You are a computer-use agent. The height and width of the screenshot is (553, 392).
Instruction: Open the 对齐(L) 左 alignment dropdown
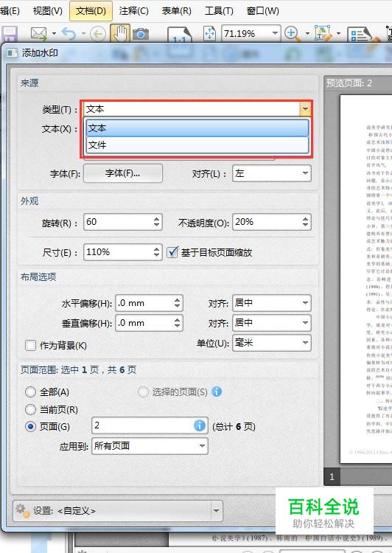click(271, 173)
